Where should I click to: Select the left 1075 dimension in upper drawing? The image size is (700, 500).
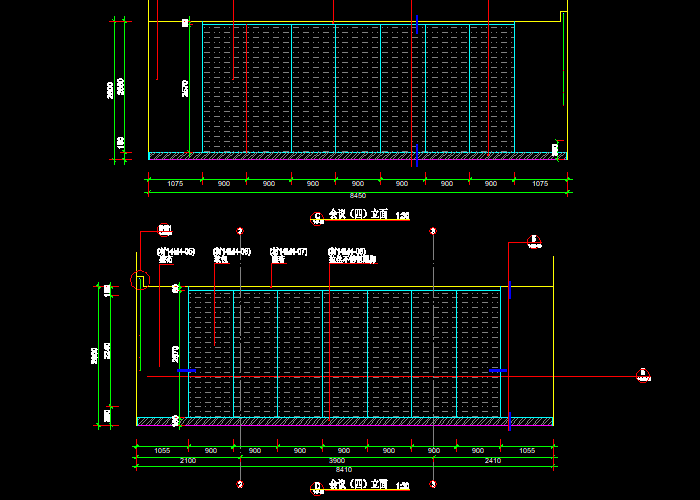click(x=175, y=184)
